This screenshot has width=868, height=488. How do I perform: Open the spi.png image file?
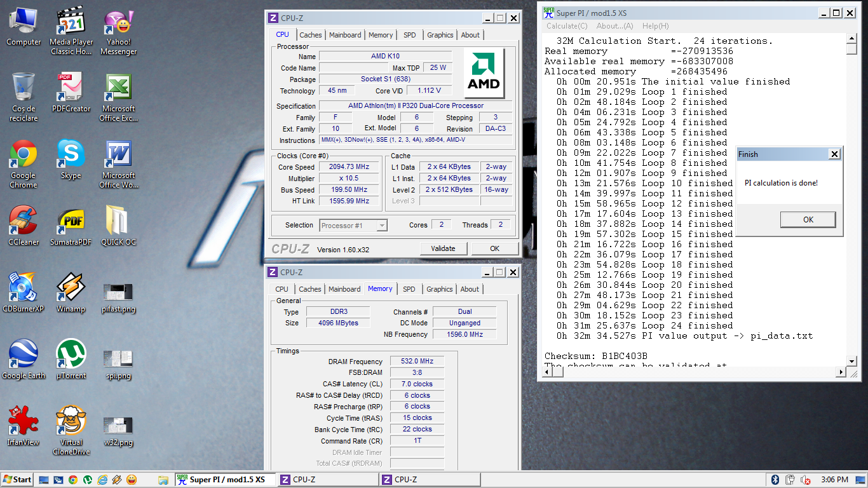(x=119, y=363)
